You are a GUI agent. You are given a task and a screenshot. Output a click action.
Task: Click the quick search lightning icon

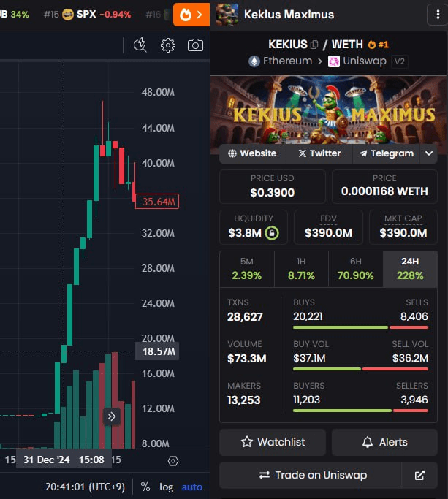[140, 45]
